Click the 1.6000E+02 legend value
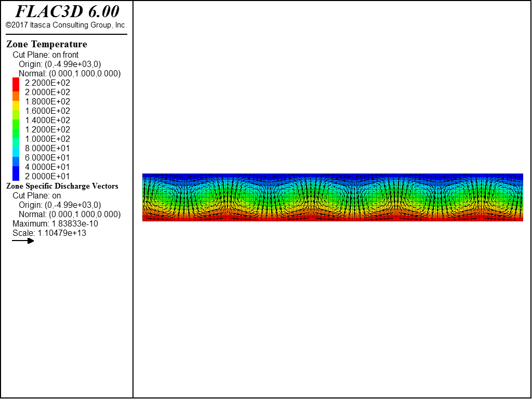532x399 pixels. tap(47, 111)
